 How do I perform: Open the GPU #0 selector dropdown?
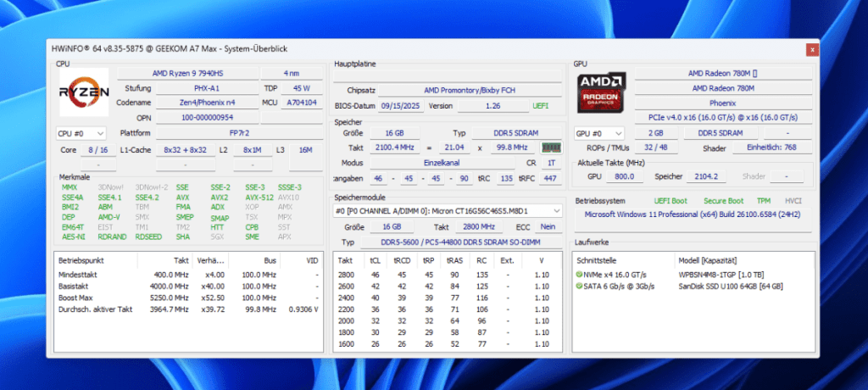click(601, 133)
